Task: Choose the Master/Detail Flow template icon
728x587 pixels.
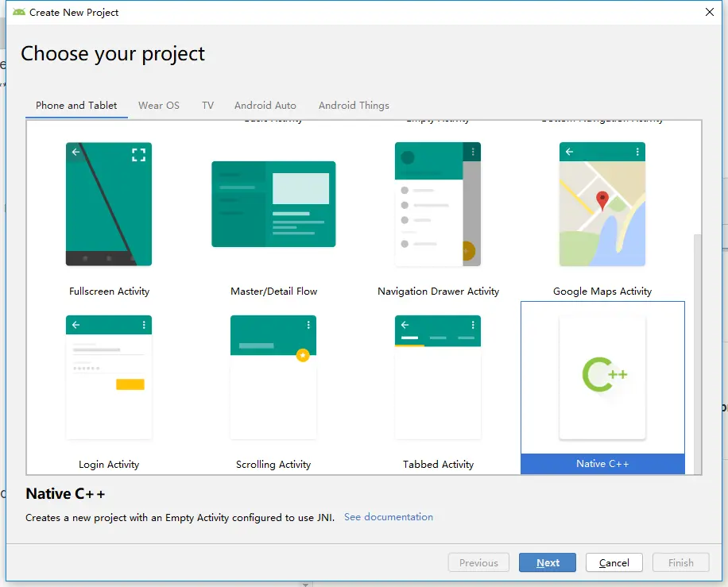Action: point(273,203)
